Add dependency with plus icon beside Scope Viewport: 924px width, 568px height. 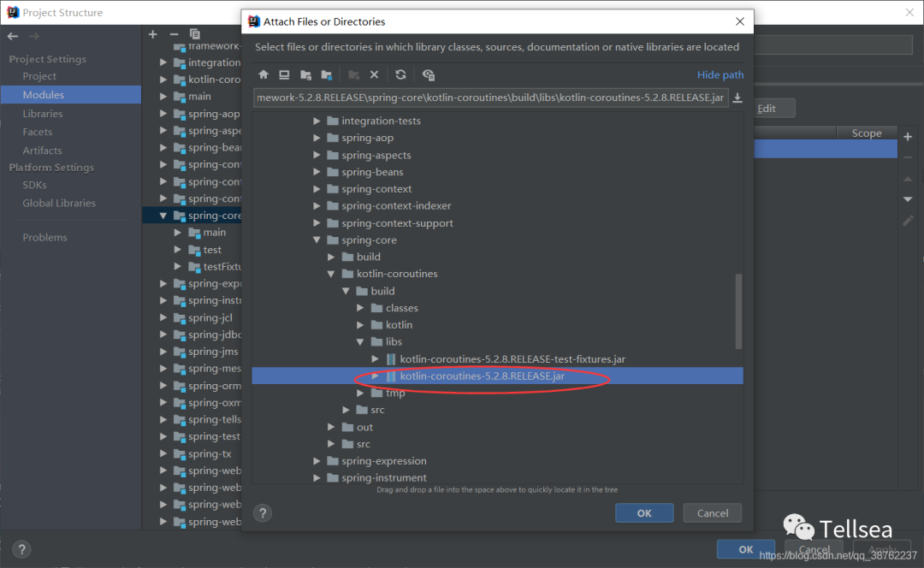coord(908,137)
